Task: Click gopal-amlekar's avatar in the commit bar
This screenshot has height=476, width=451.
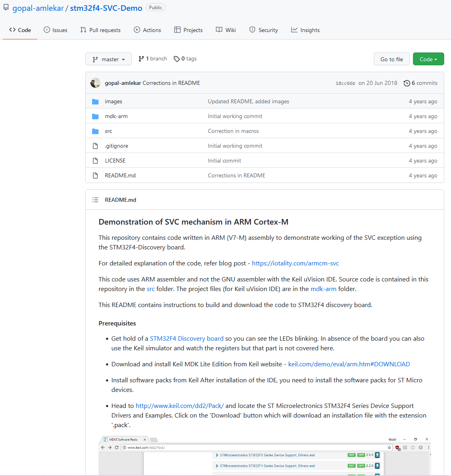Action: 95,83
